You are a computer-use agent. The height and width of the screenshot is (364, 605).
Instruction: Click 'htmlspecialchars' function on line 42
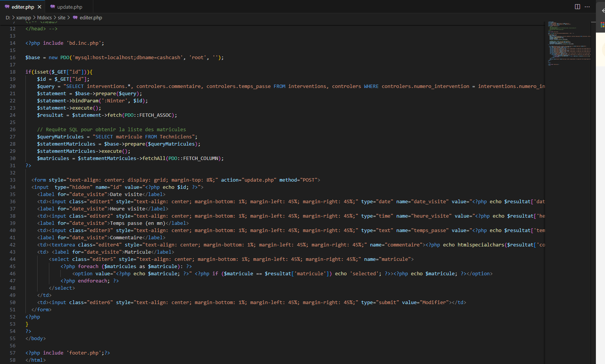pos(481,245)
